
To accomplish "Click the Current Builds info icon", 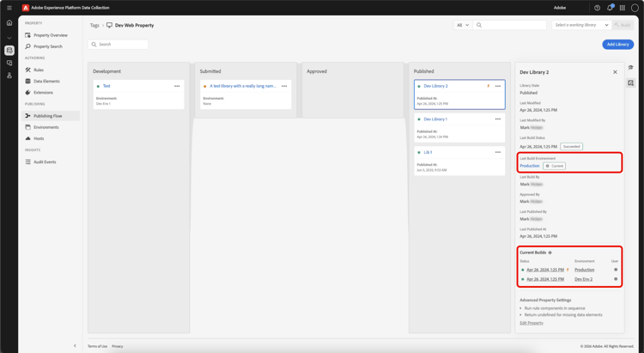I will 550,253.
